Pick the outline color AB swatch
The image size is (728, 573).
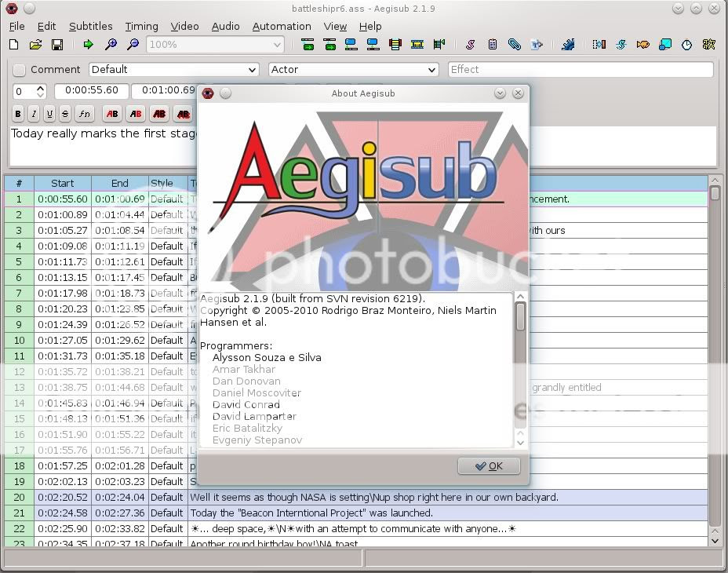(159, 114)
